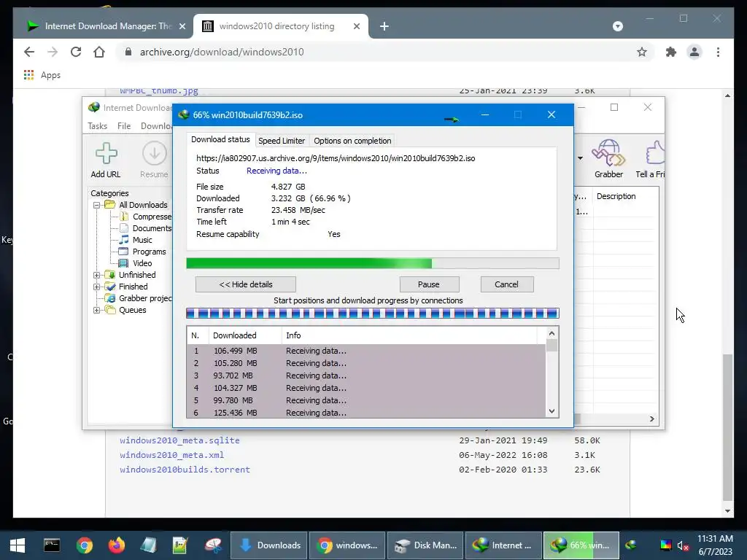Expand the Unfinished category
The image size is (747, 560).
tap(97, 275)
